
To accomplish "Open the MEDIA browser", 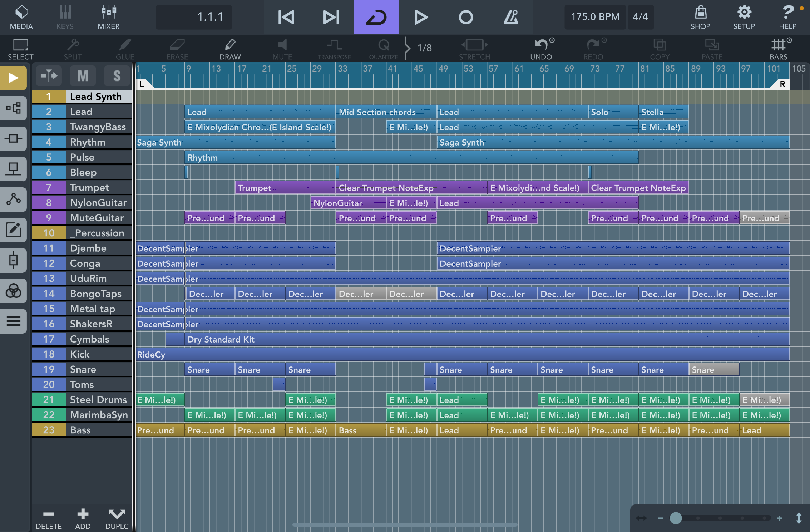I will tap(21, 17).
